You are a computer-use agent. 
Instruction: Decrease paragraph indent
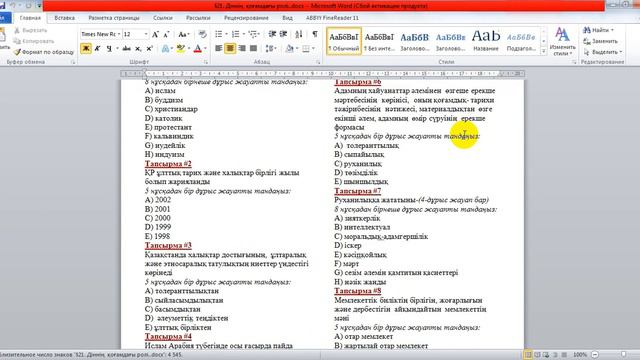(272, 34)
